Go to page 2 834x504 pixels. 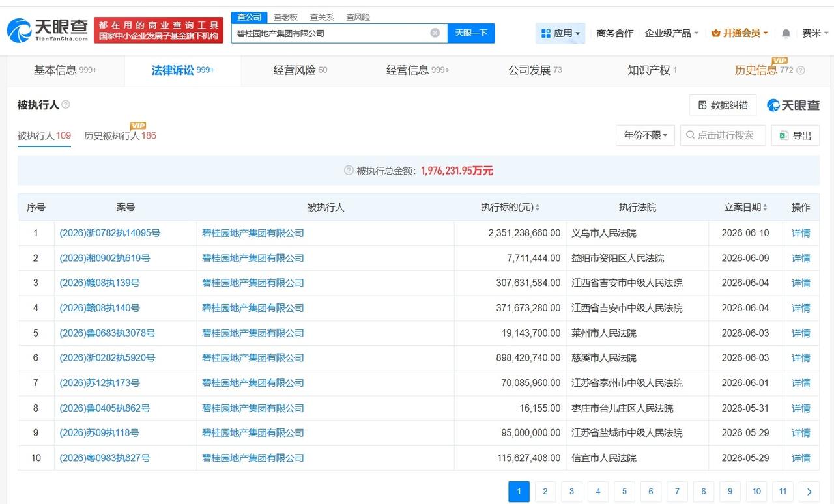[x=545, y=492]
